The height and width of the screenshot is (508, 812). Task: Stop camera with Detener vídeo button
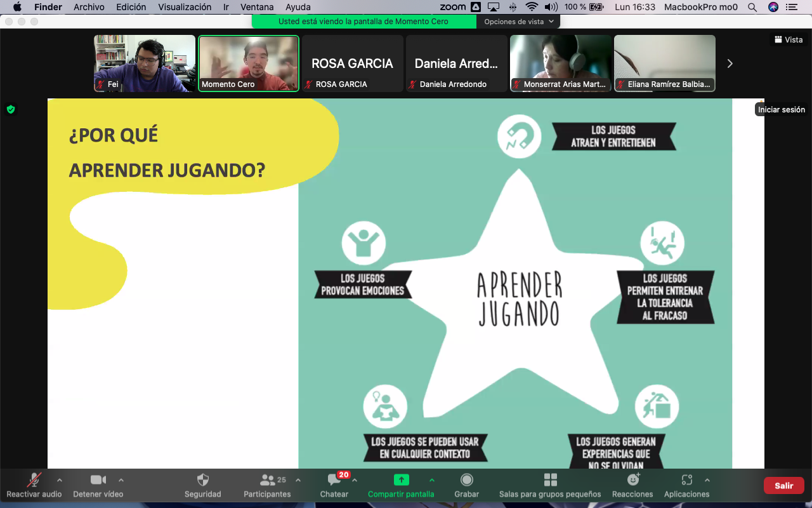tap(98, 486)
